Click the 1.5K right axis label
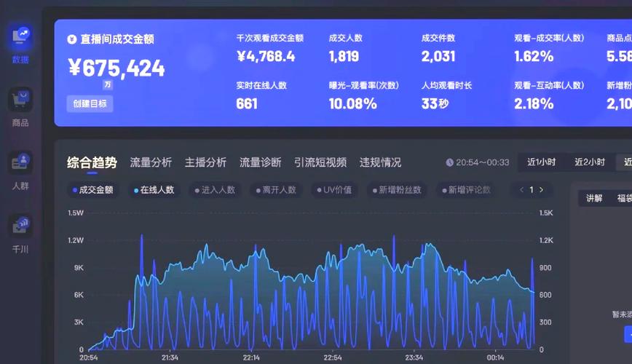This screenshot has width=632, height=364. click(x=546, y=213)
